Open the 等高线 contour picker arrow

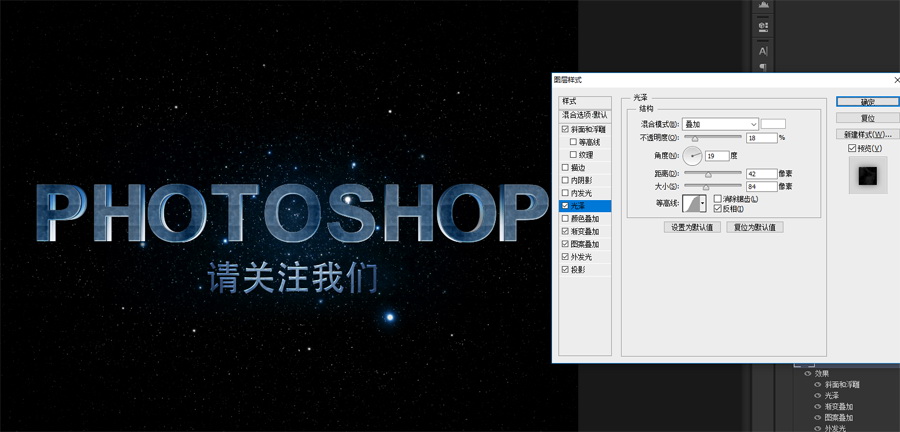tap(703, 203)
